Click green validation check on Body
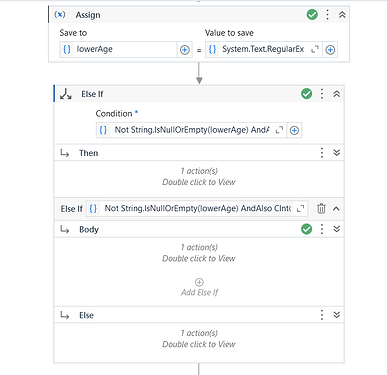Screen dimensions: 387x375 (x=307, y=229)
